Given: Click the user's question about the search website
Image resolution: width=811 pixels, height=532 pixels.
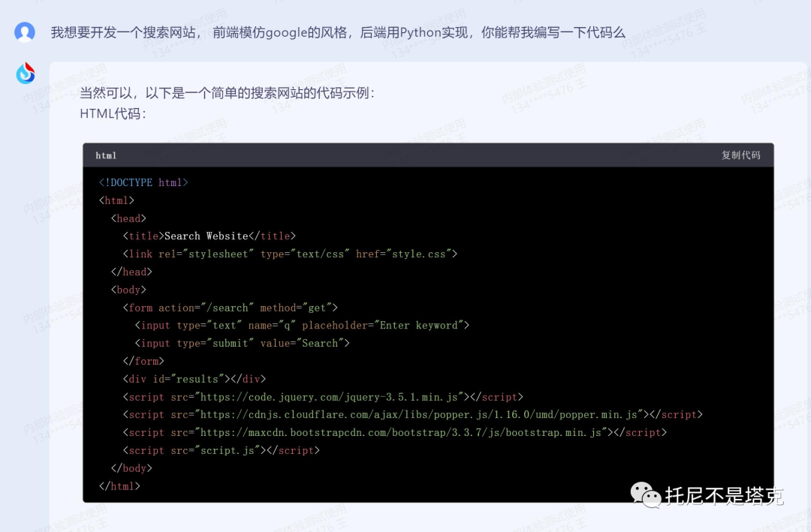Looking at the screenshot, I should 338,32.
